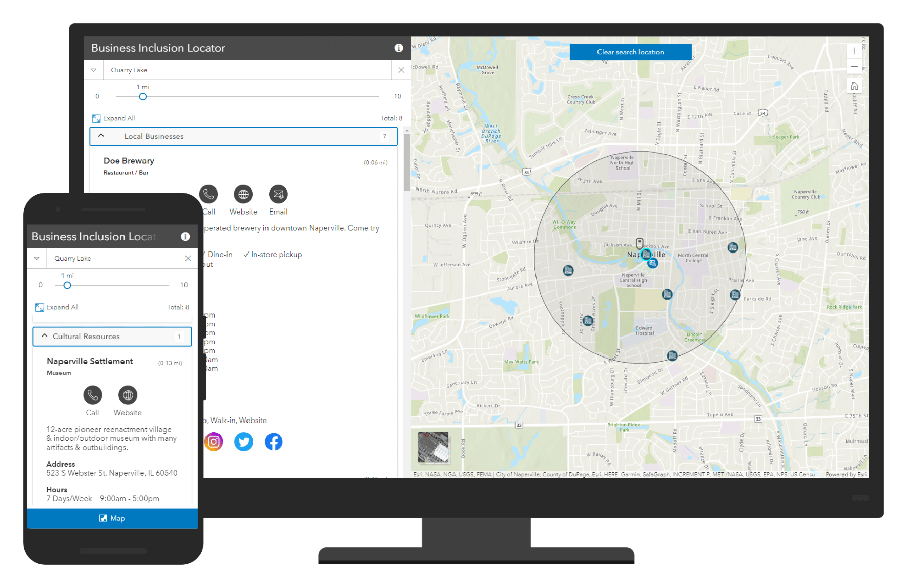
Task: Visit Naperville Settlement's Website icon
Action: coord(127,395)
